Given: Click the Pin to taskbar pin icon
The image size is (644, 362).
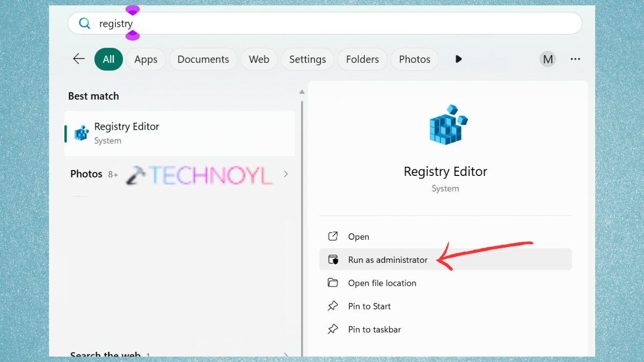Looking at the screenshot, I should (334, 329).
